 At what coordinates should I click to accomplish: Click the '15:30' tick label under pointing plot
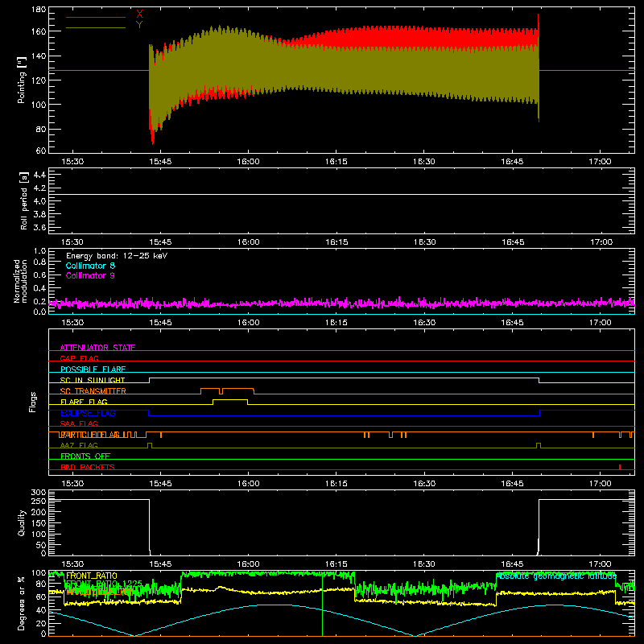click(x=72, y=162)
